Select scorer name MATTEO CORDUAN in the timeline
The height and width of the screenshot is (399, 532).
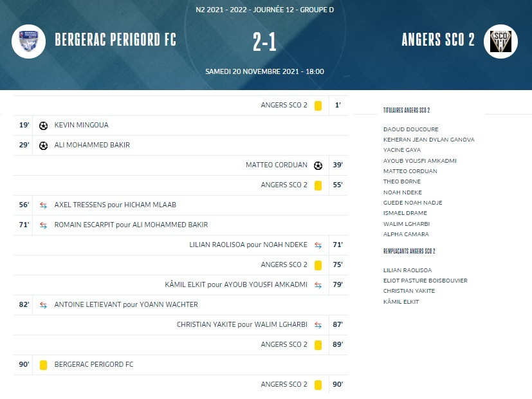tap(277, 165)
